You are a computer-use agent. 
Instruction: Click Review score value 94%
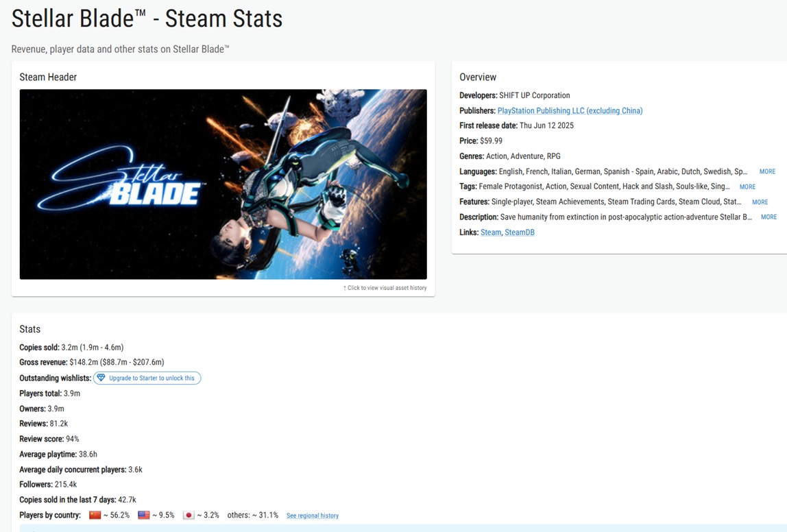(72, 439)
